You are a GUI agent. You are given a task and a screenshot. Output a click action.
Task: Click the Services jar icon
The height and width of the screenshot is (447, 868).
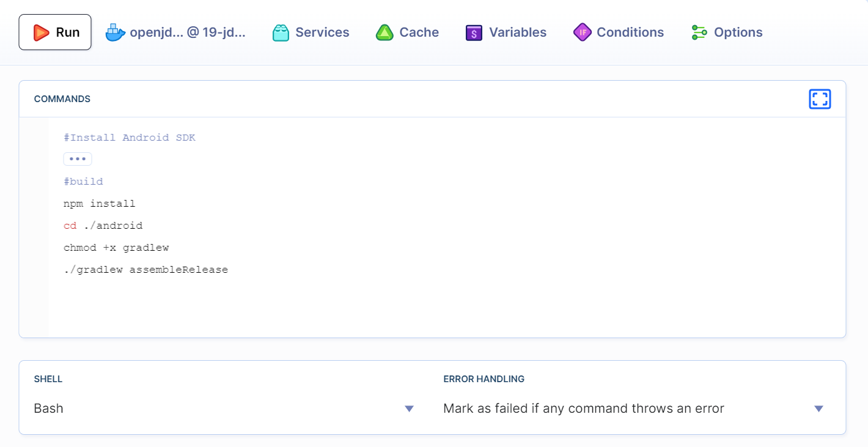(281, 32)
